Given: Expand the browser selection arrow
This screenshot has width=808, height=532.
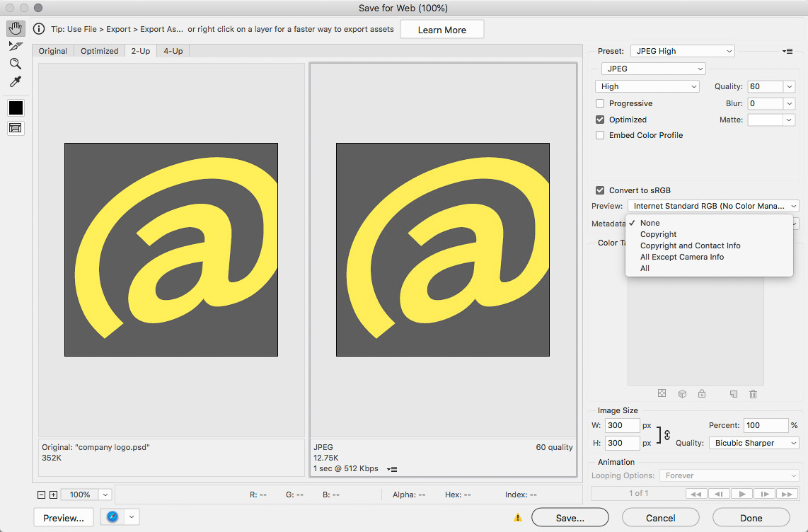Looking at the screenshot, I should tap(132, 517).
